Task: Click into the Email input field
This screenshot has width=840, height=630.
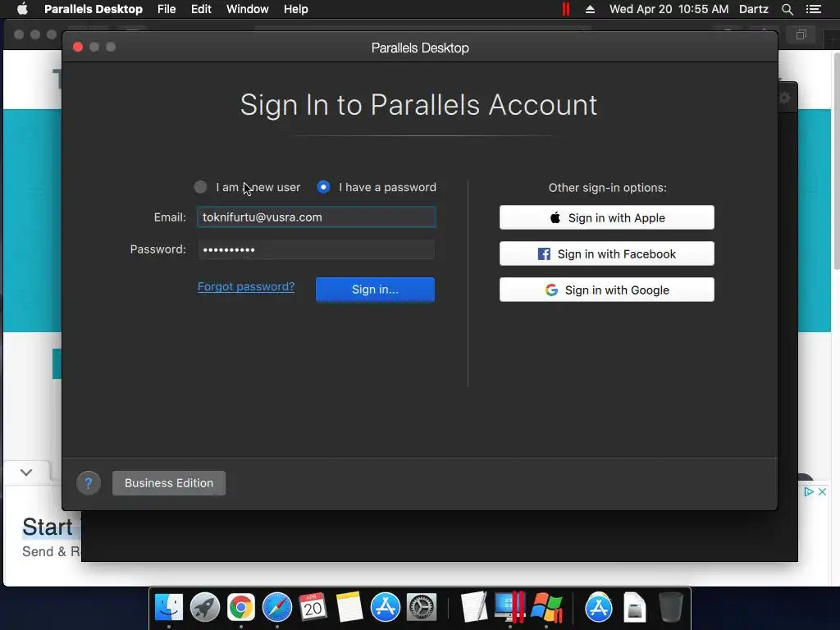Action: [317, 217]
